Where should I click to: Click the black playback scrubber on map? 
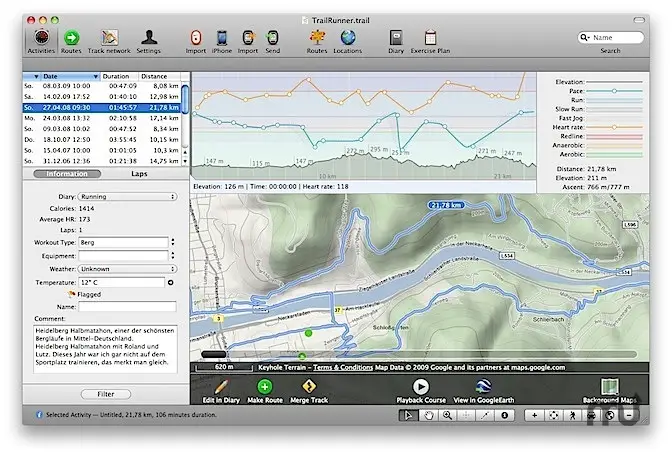click(214, 355)
